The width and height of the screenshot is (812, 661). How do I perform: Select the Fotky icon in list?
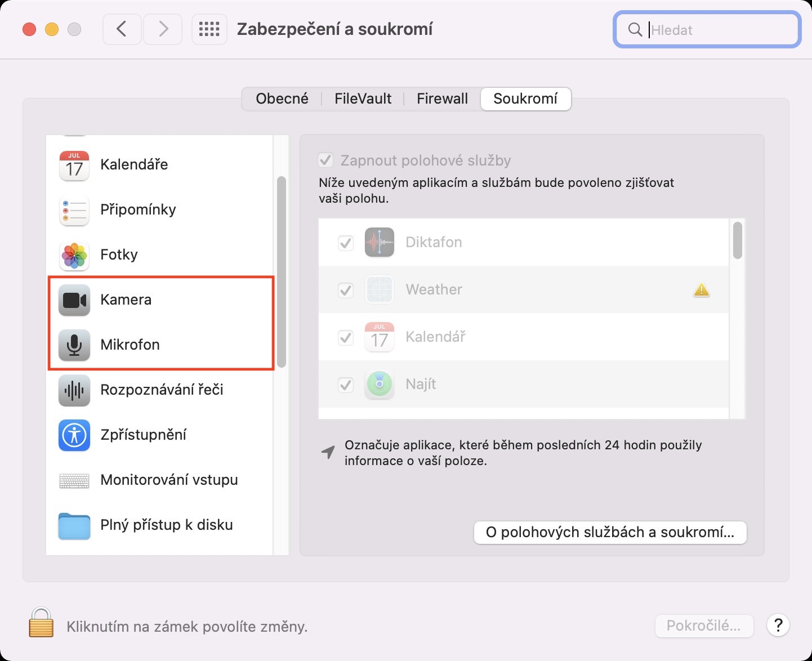click(x=74, y=255)
